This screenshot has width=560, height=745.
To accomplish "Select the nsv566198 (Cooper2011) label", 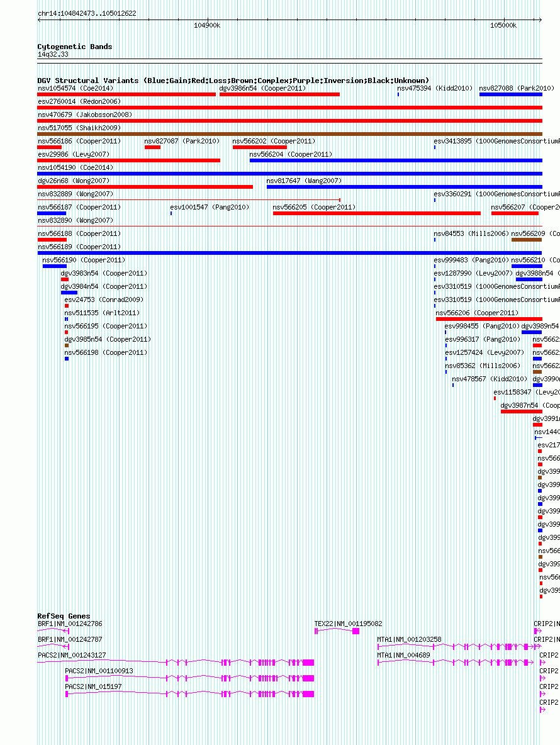I will [x=106, y=353].
